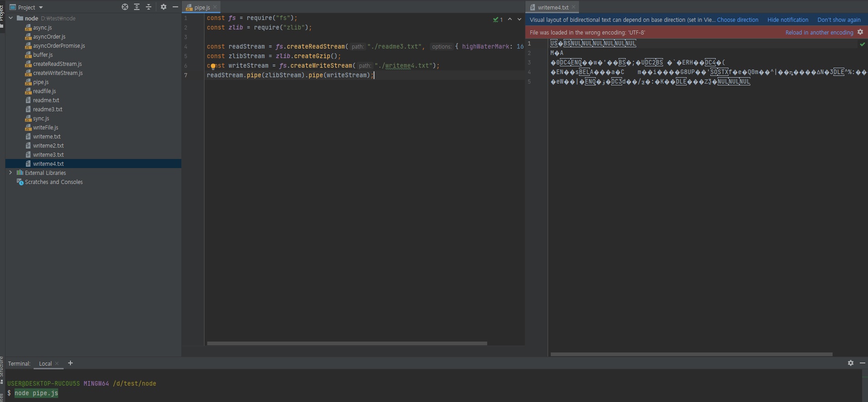Click the Terminal panel label
This screenshot has width=868, height=402.
coord(19,363)
